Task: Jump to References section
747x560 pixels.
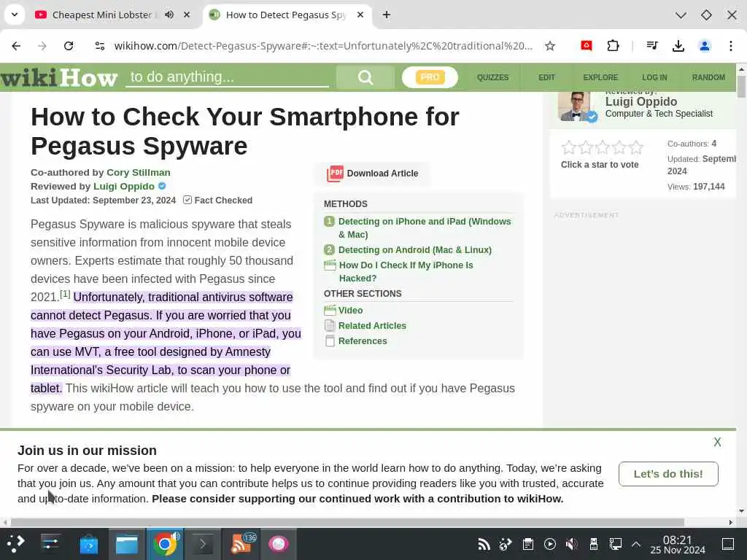Action: point(363,341)
